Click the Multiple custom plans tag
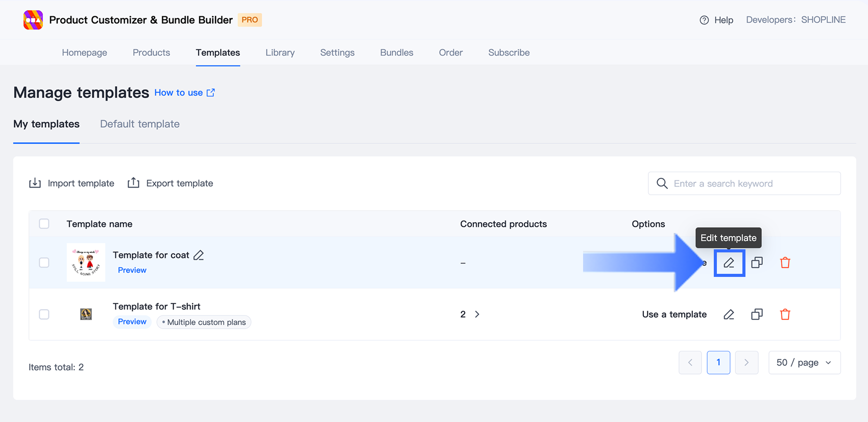Screen dimensions: 868x422 pyautogui.click(x=204, y=322)
